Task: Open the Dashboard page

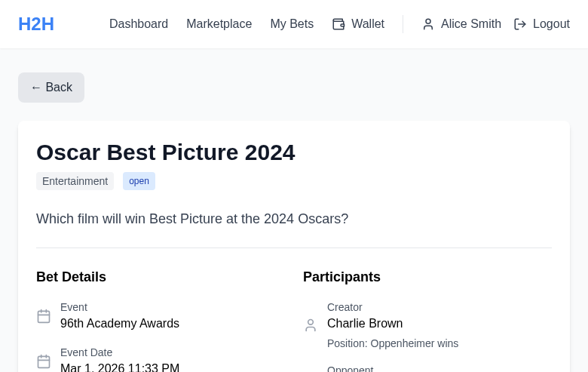Action: 139,24
